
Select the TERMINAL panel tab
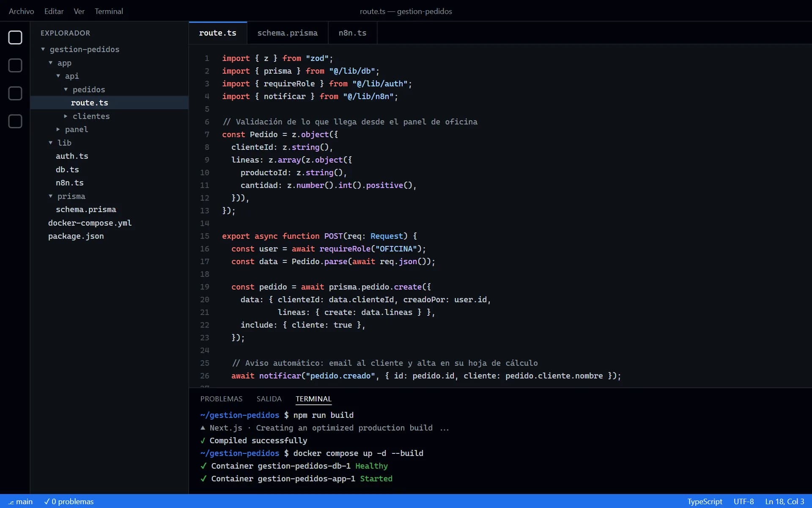coord(313,399)
